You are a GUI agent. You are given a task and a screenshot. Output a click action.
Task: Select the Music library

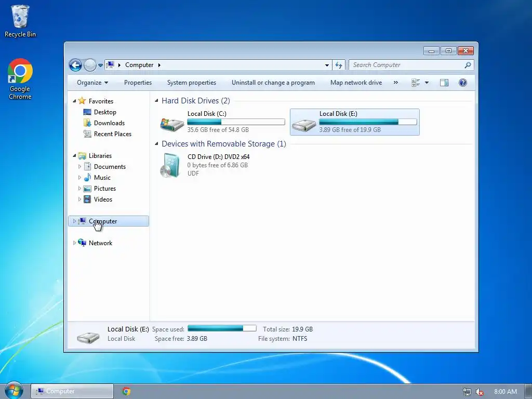click(102, 178)
